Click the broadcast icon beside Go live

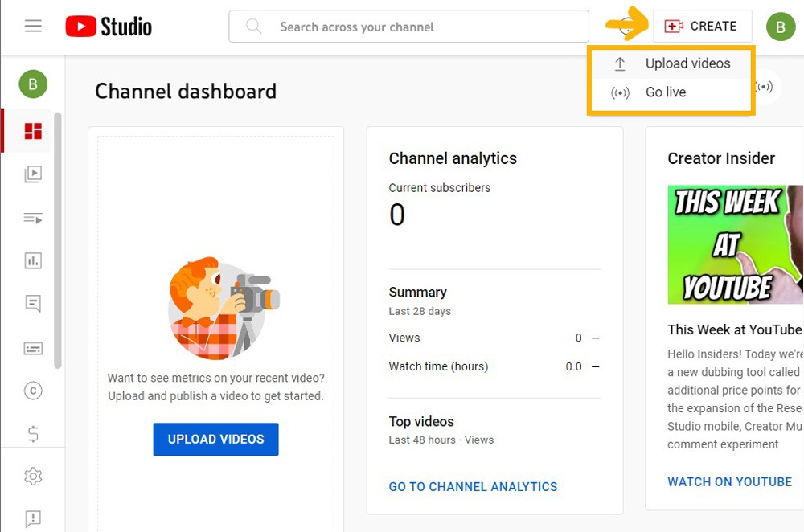(x=620, y=92)
